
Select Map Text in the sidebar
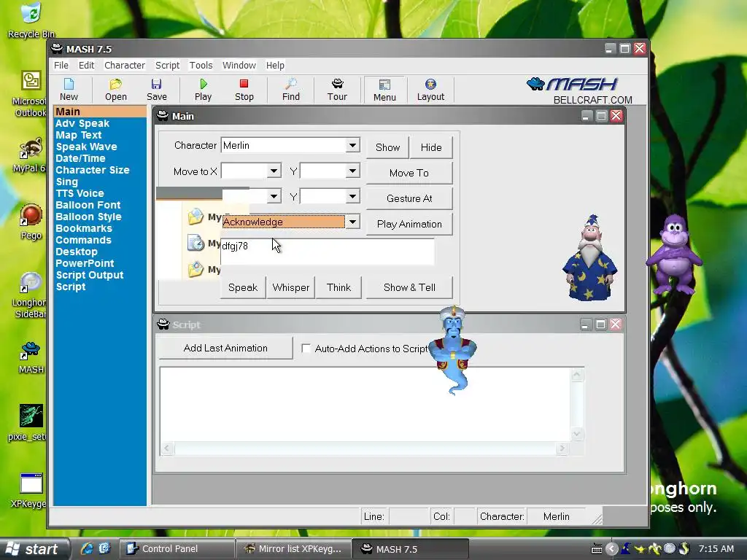(x=79, y=135)
